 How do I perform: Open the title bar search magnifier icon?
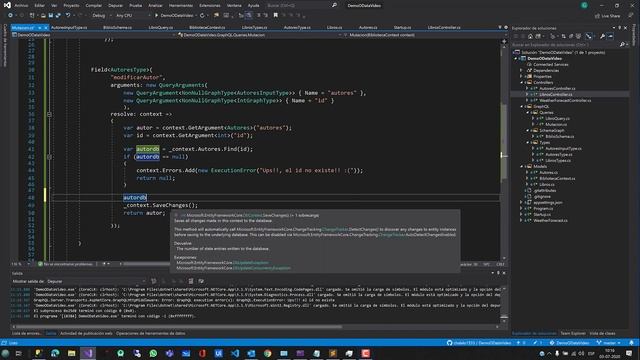tap(334, 5)
